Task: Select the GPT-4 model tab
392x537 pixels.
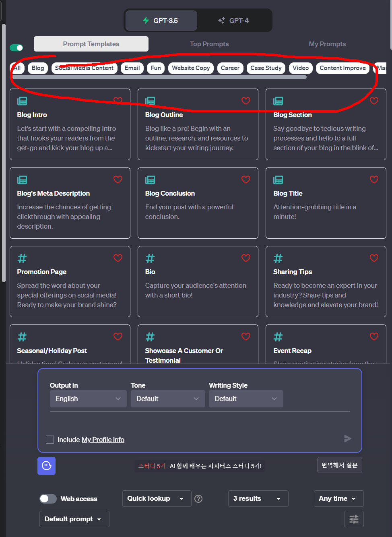Action: 234,21
